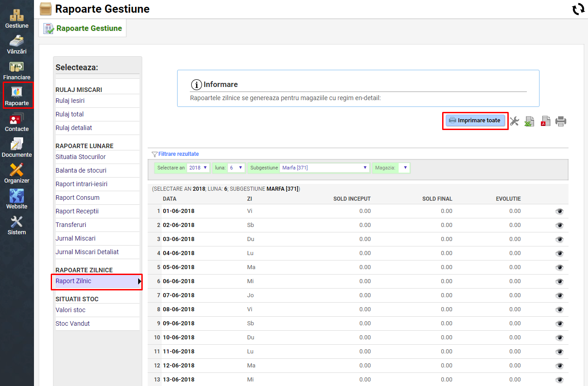Open the year selection dropdown 2018
Image resolution: width=588 pixels, height=386 pixels.
[198, 168]
